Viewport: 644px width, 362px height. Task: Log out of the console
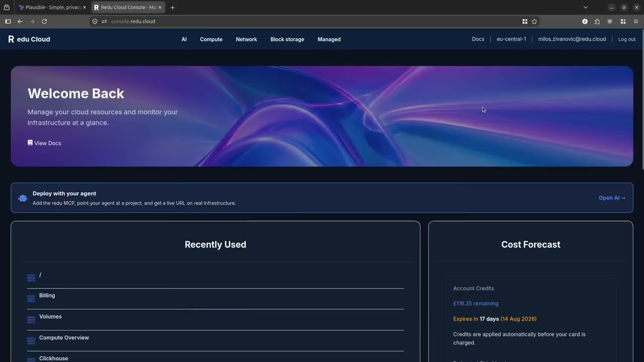[x=627, y=39]
